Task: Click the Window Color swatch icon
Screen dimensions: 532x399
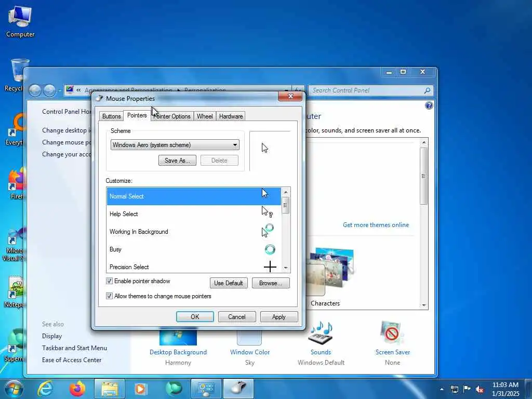Action: click(249, 338)
